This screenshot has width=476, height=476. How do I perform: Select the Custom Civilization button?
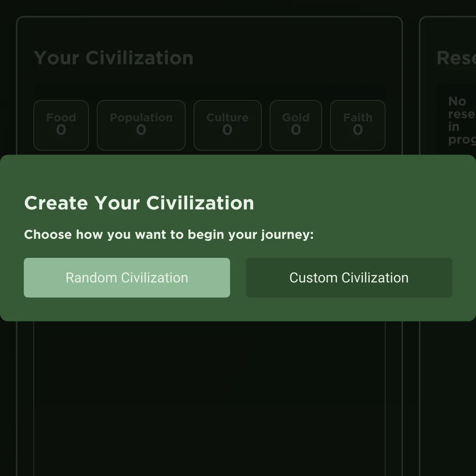[349, 278]
